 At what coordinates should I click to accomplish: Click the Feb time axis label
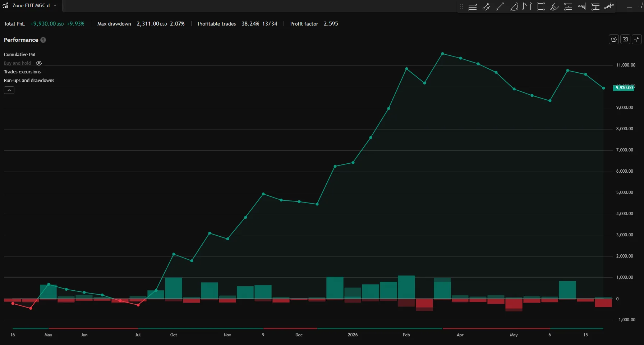[406, 335]
